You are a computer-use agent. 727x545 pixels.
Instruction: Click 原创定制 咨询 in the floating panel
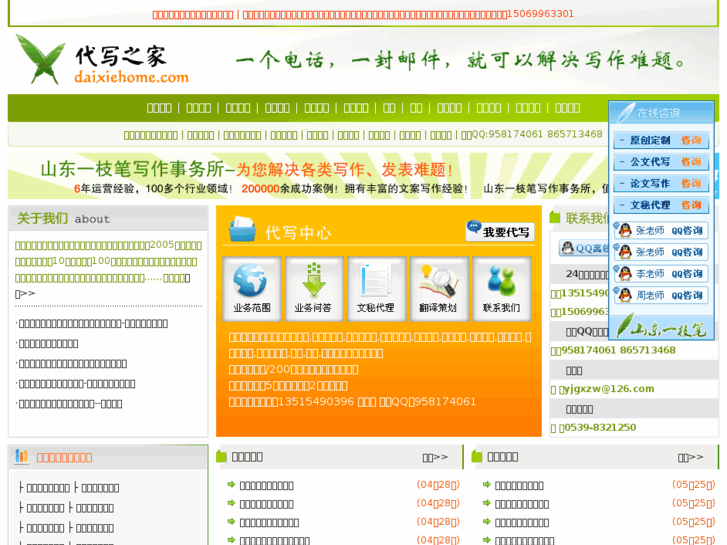[661, 140]
